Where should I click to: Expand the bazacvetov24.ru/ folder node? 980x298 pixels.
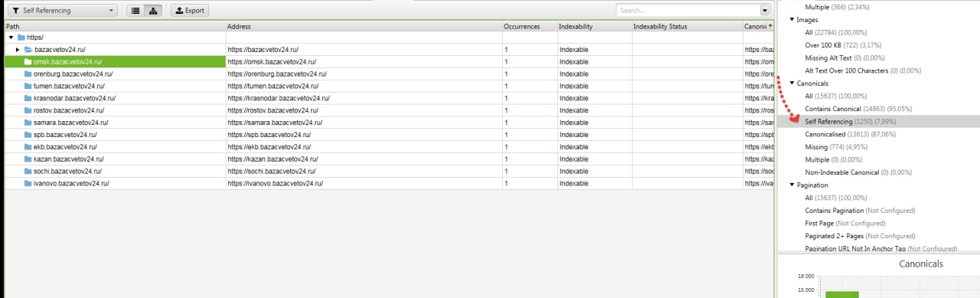pyautogui.click(x=18, y=49)
